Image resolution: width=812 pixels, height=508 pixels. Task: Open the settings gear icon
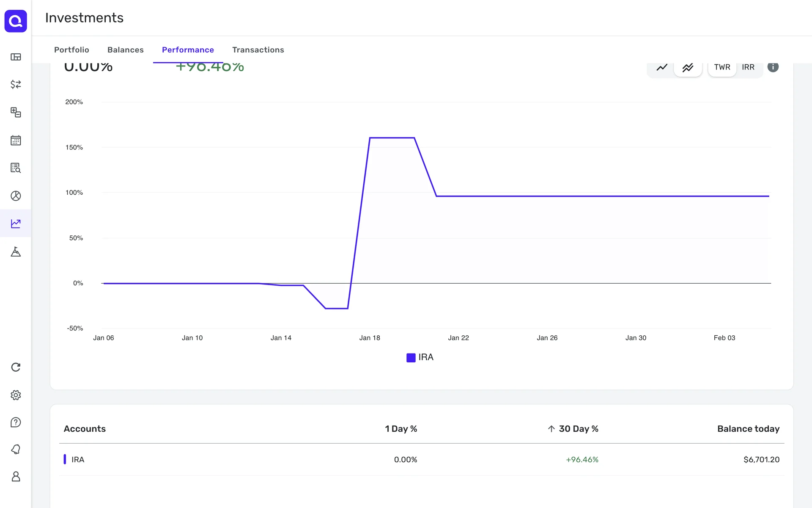click(16, 395)
